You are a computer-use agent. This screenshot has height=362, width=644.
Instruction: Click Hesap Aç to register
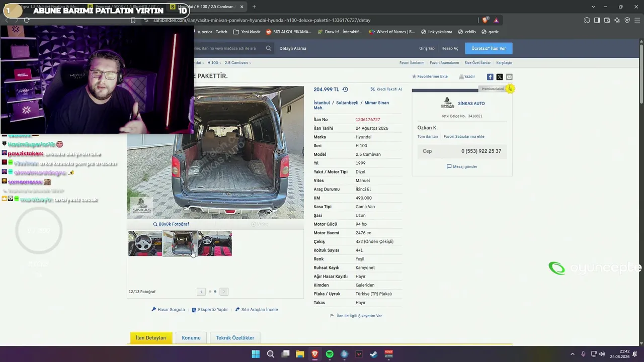[x=450, y=48]
